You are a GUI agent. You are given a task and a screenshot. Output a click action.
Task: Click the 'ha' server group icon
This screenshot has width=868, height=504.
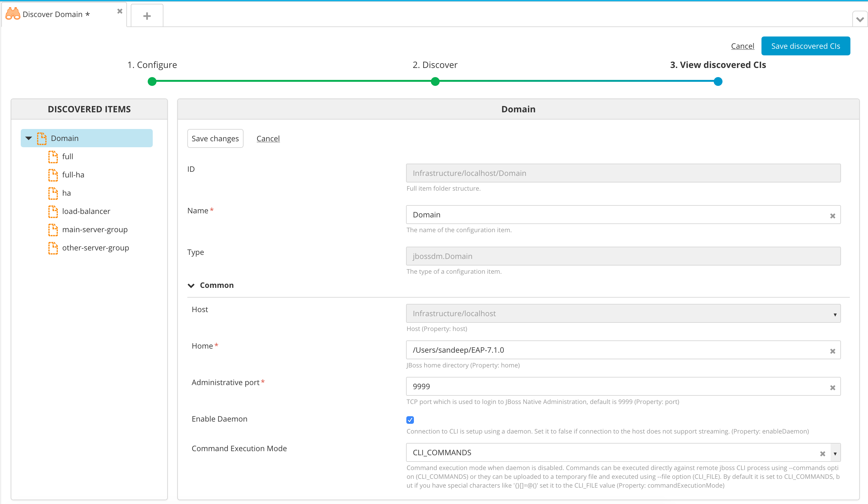(53, 193)
